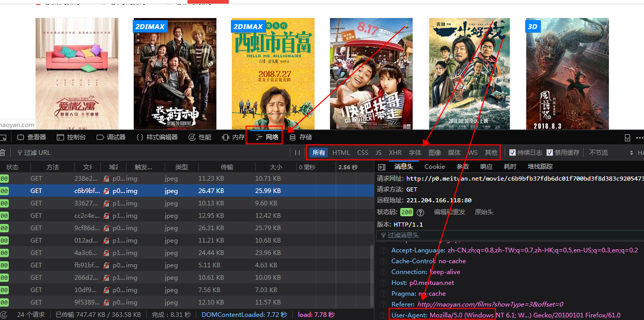Viewport: 644px width, 320px height.
Task: Select the 消息头 headers tab
Action: click(x=404, y=167)
